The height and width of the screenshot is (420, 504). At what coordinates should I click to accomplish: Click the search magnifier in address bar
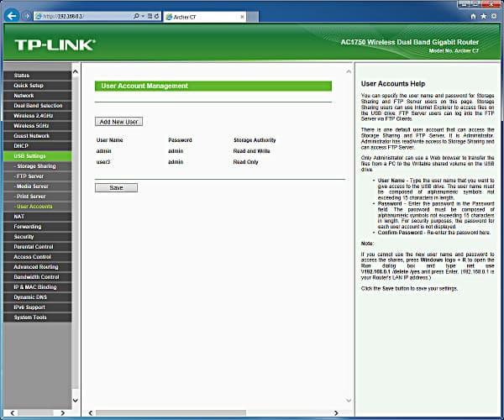pos(136,16)
